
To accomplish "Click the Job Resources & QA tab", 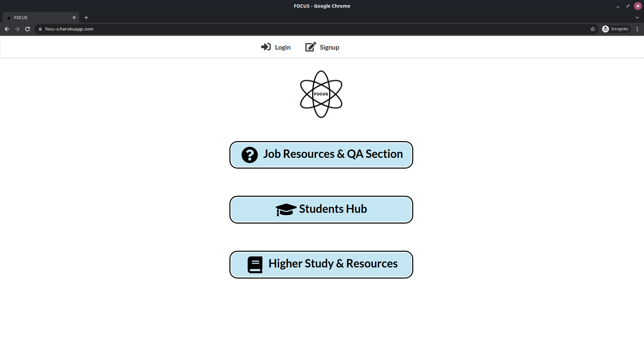I will tap(322, 154).
